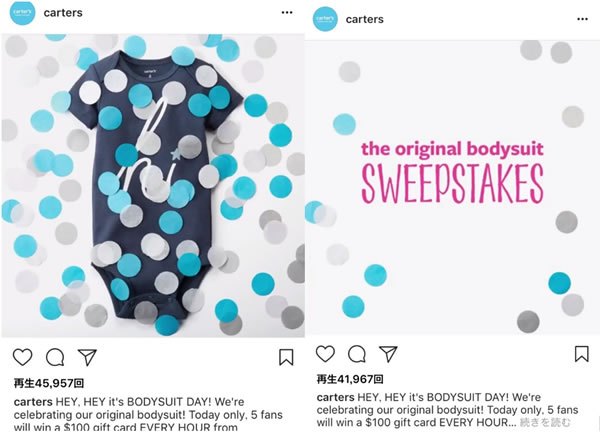Open carters username in left header

point(63,13)
